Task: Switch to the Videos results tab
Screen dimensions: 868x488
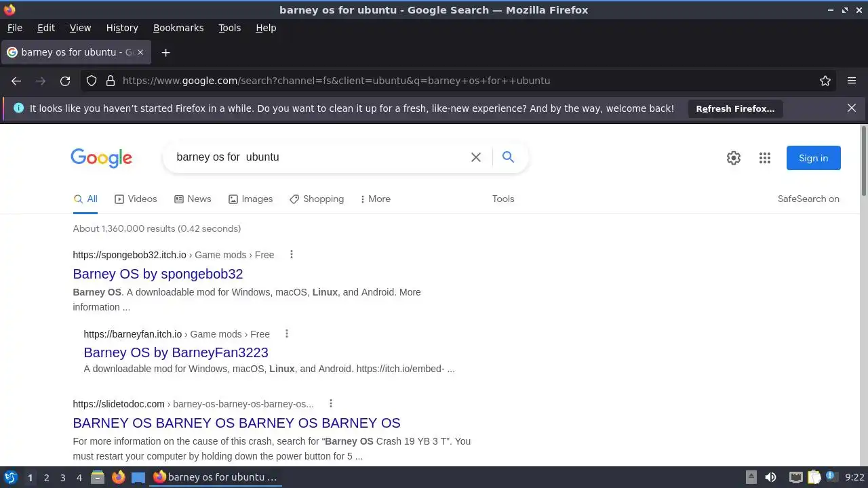Action: 136,199
